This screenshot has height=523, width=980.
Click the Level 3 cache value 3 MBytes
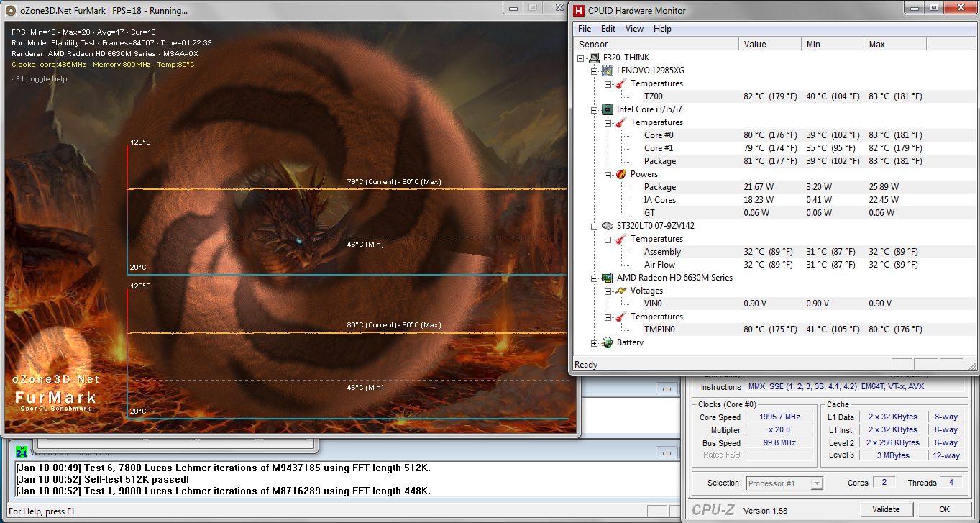tap(893, 455)
